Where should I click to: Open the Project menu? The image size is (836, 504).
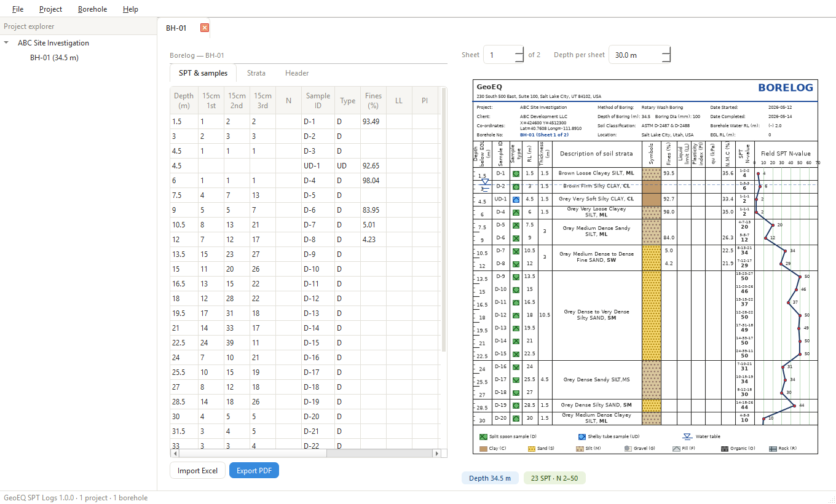click(x=50, y=9)
